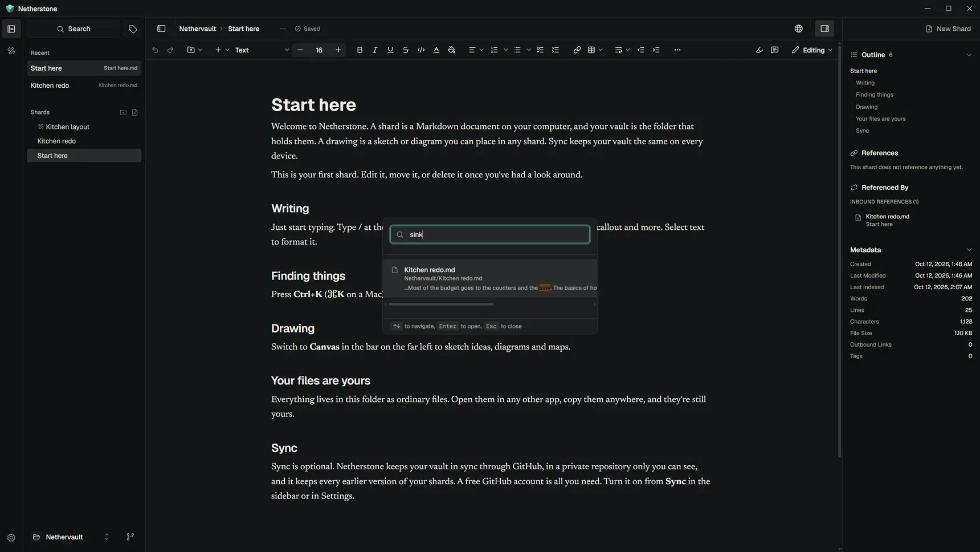Increase indent of the paragraph
Screen dimensions: 980x552
[x=656, y=50]
